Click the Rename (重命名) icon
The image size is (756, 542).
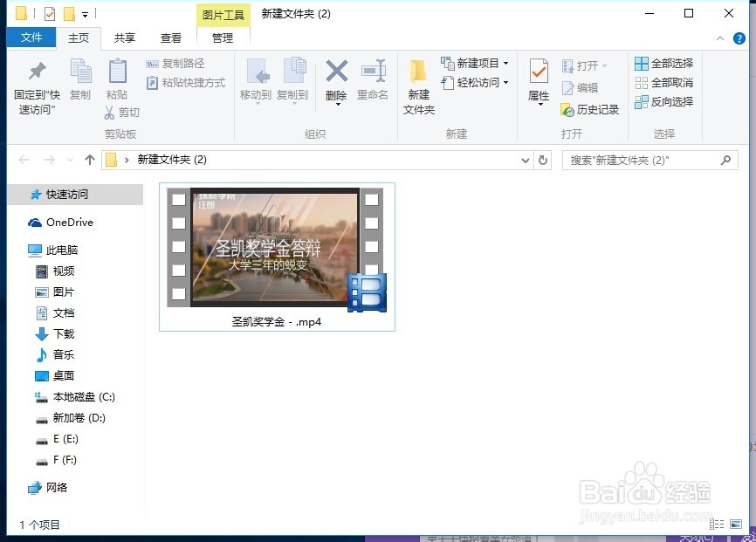tap(373, 72)
